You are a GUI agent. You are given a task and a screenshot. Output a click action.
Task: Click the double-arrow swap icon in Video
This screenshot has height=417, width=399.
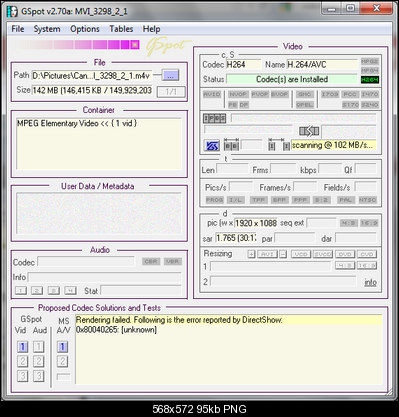click(309, 131)
